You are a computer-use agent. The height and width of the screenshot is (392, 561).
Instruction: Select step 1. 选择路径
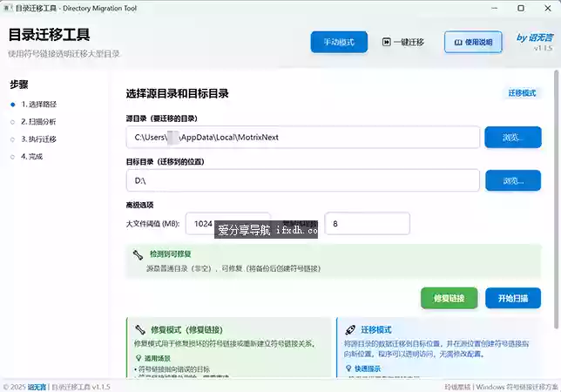pos(38,105)
